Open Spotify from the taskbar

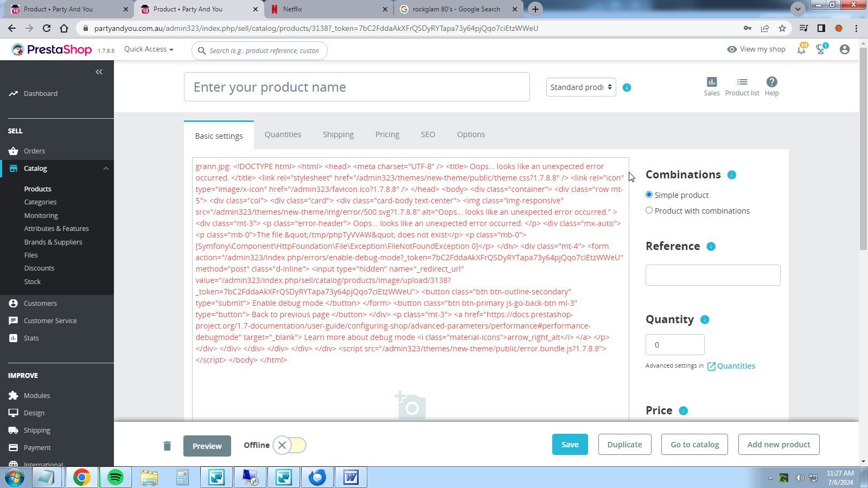pos(115,477)
